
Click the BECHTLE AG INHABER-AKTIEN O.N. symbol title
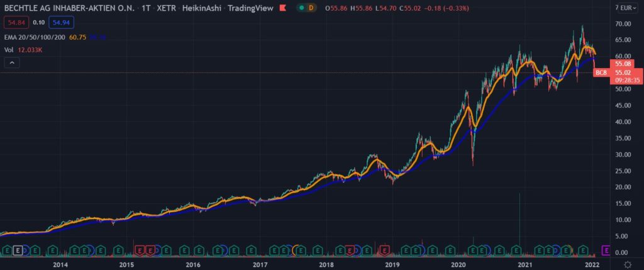point(69,8)
